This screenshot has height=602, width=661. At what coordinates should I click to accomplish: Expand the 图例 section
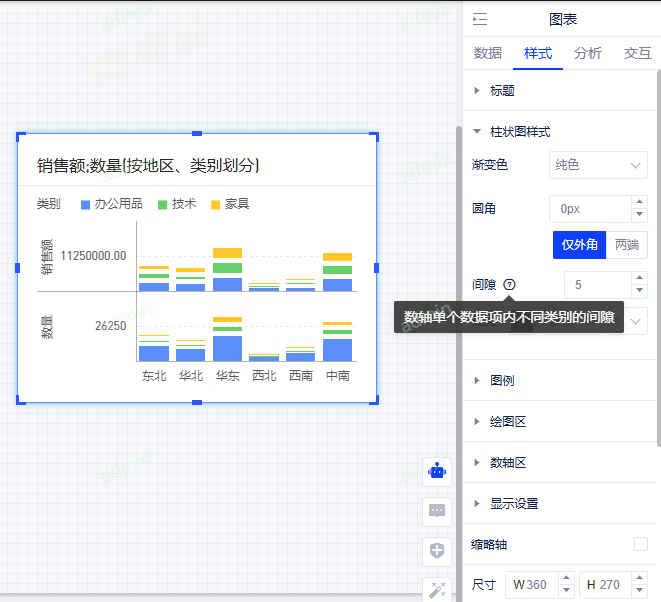pos(501,381)
